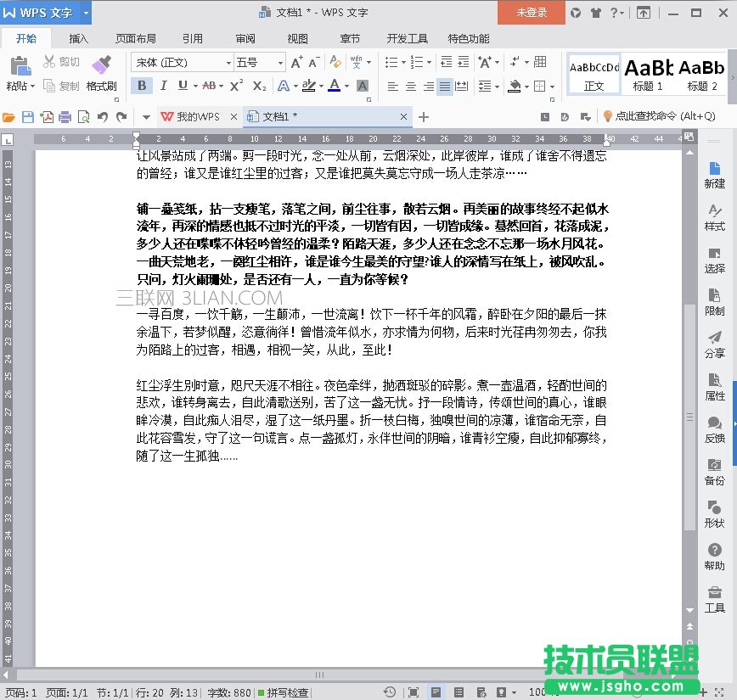Select the Format Painter (格式刷) tool
Screen dimensions: 737x700
[103, 75]
